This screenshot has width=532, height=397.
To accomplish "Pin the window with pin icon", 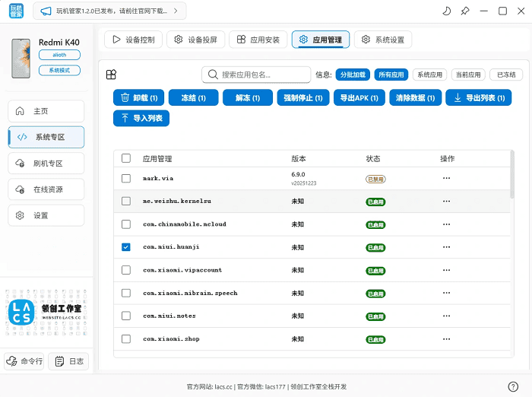I will click(x=465, y=11).
